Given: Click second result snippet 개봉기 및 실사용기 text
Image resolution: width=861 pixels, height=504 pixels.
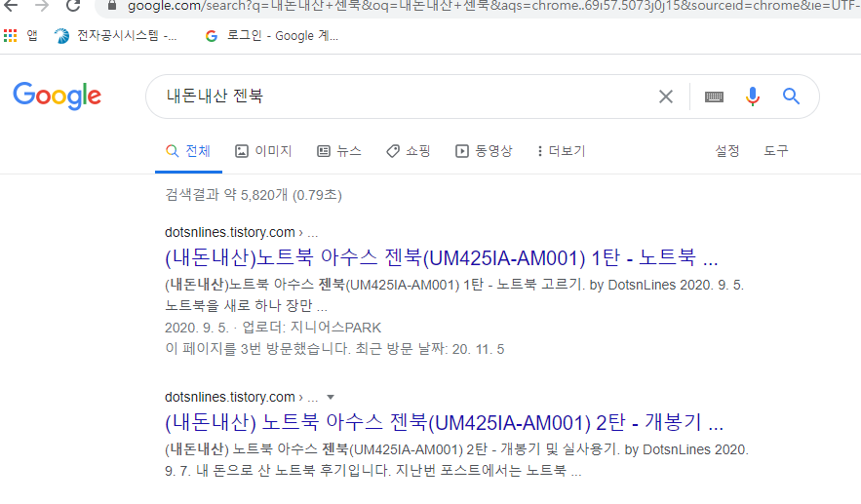Looking at the screenshot, I should (x=560, y=449).
